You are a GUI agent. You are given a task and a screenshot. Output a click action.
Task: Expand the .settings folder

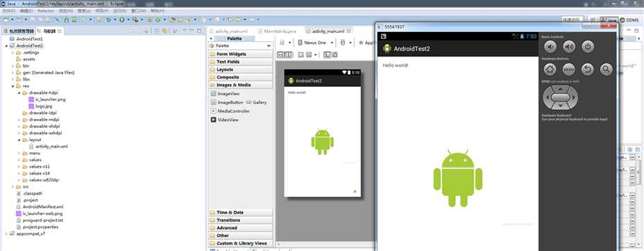(x=12, y=53)
